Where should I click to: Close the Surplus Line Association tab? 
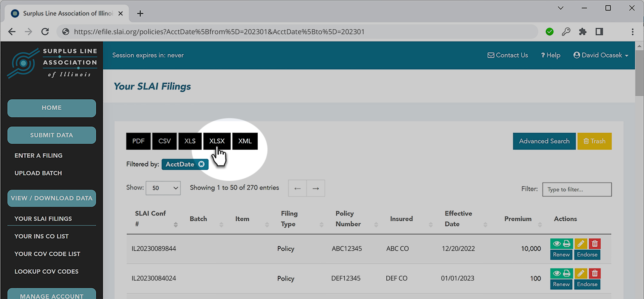120,14
